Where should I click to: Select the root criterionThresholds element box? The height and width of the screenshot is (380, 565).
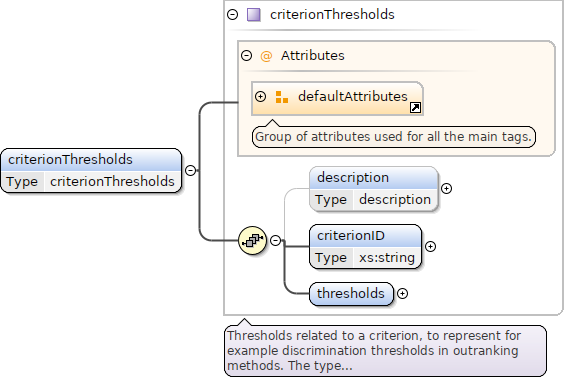click(91, 170)
